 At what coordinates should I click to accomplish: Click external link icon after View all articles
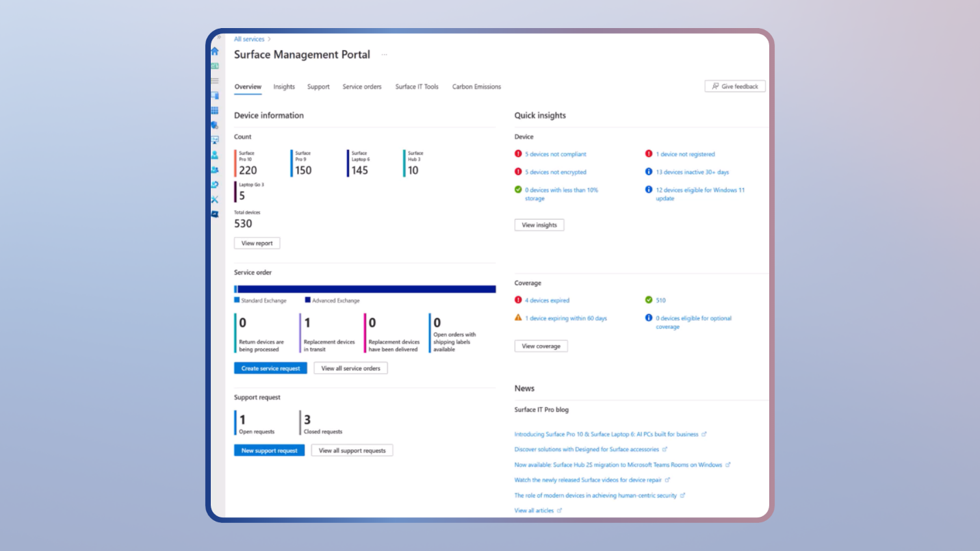tap(559, 511)
